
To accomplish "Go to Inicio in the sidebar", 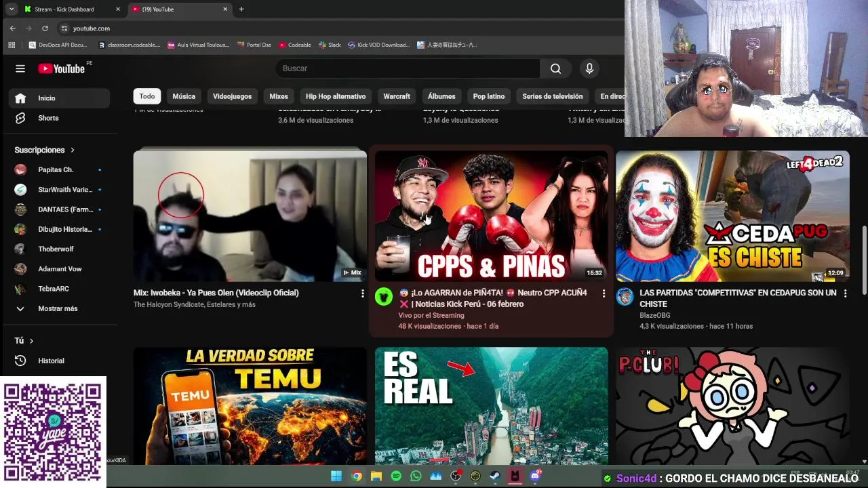I will point(59,98).
